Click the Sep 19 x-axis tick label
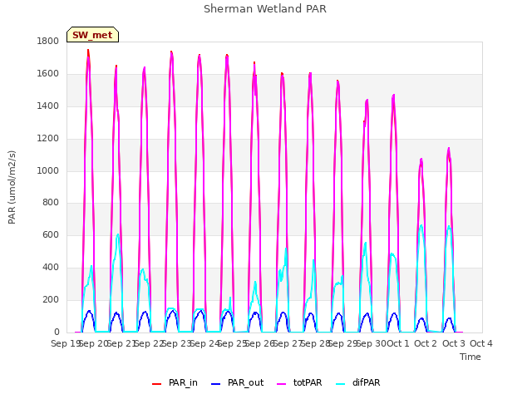Screen dimensions: 532x399 pyautogui.click(x=66, y=343)
